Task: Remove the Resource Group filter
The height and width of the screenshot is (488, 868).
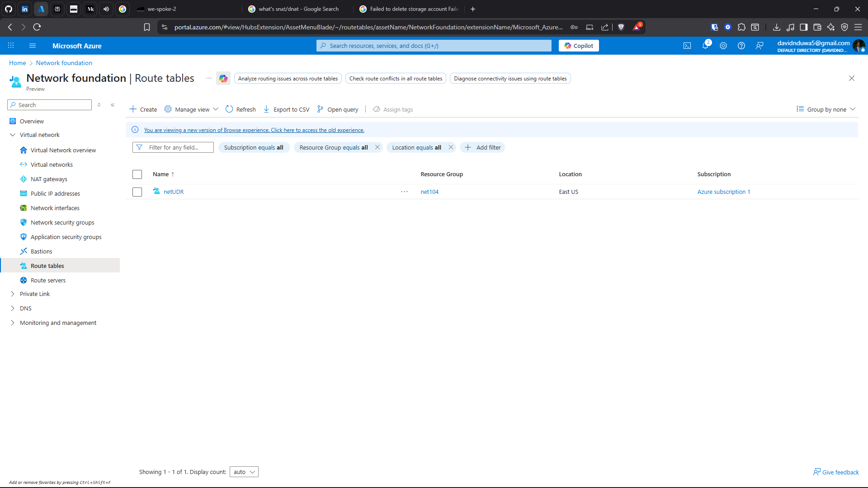Action: (377, 147)
